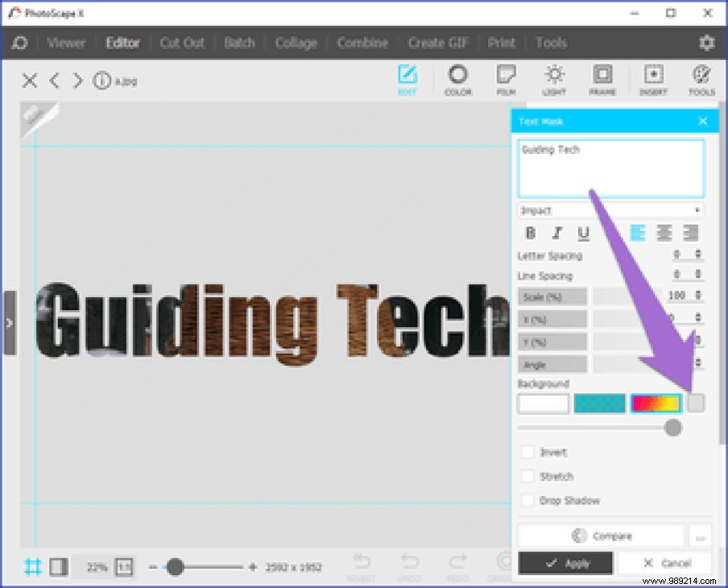Open the Frame panel

602,80
